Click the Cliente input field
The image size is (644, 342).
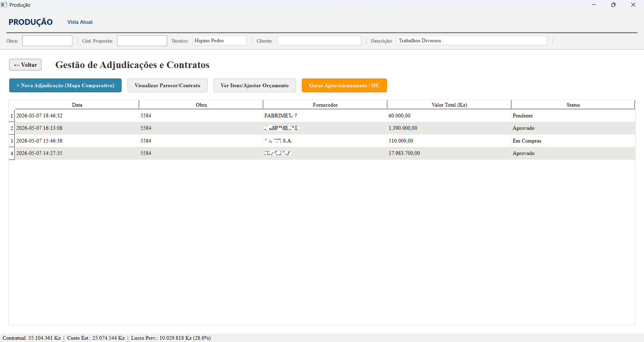(319, 41)
